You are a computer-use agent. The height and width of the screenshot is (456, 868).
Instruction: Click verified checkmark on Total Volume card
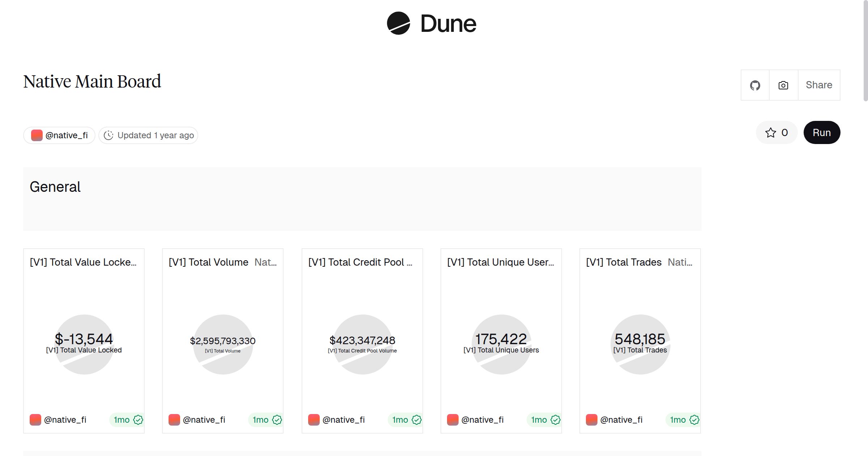277,420
